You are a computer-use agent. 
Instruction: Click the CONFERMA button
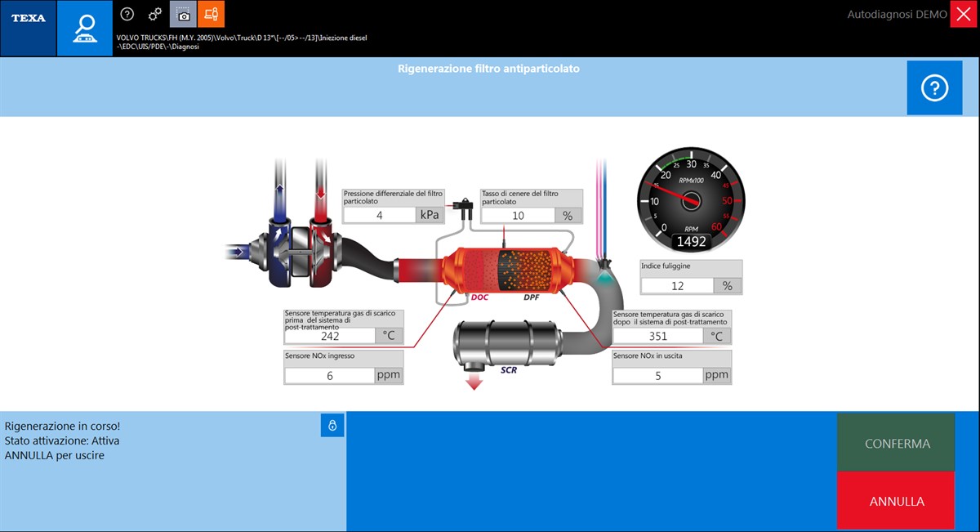tap(897, 443)
